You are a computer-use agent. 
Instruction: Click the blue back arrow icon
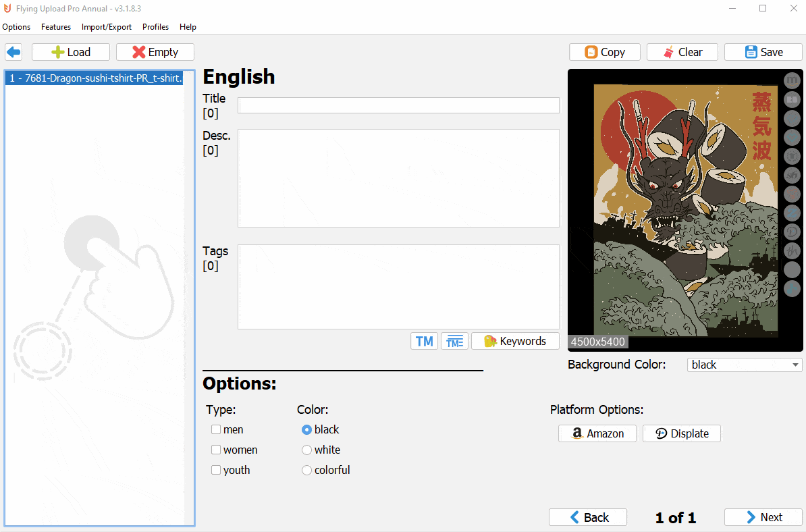point(14,52)
